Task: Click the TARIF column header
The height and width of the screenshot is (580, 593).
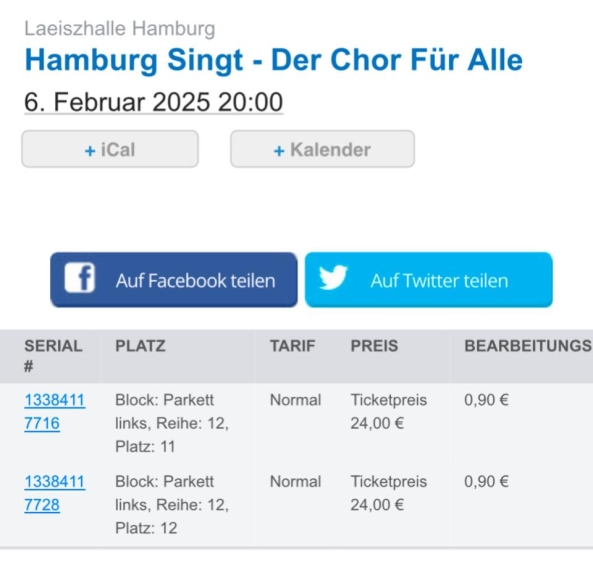Action: tap(292, 346)
